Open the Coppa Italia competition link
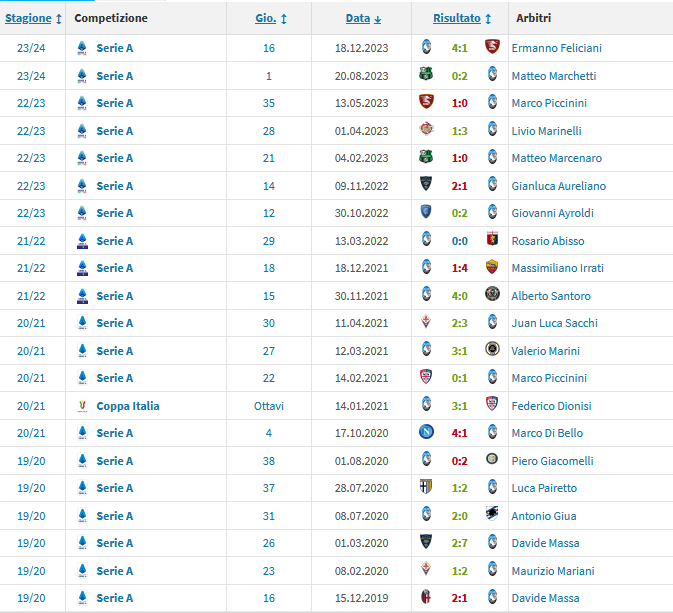673x613 pixels. (x=128, y=406)
